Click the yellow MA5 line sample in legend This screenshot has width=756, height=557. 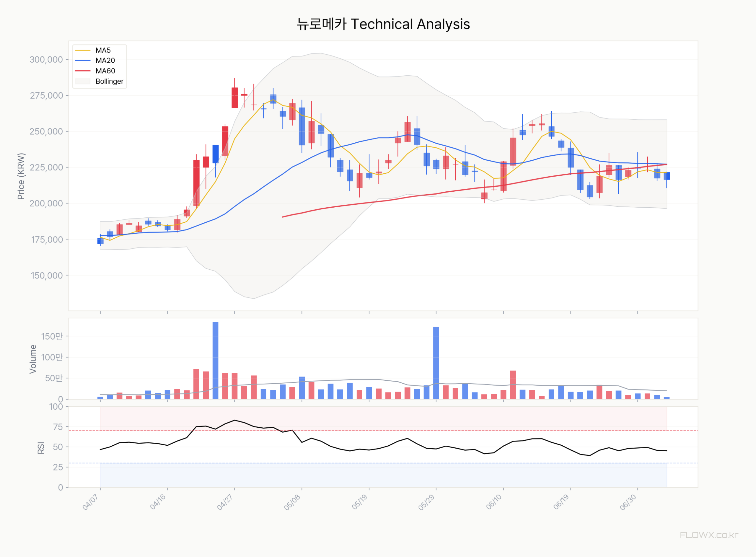[x=83, y=50]
